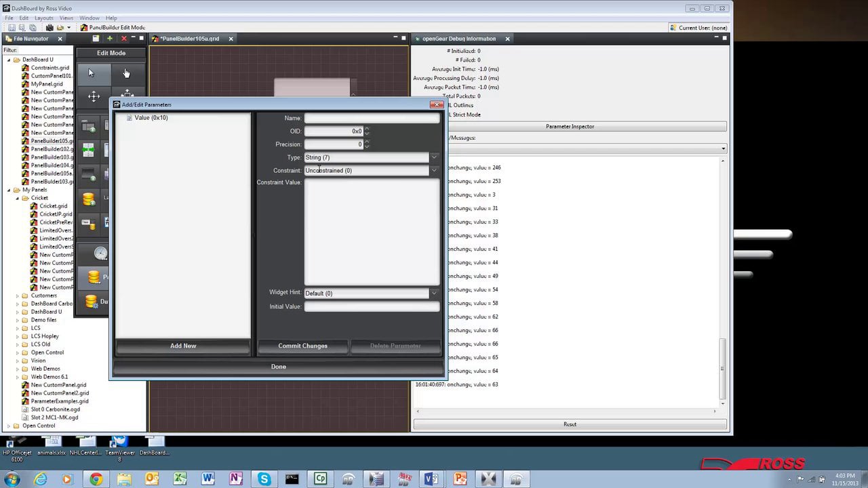Open Excel from the taskbar
The height and width of the screenshot is (488, 868).
pyautogui.click(x=180, y=479)
